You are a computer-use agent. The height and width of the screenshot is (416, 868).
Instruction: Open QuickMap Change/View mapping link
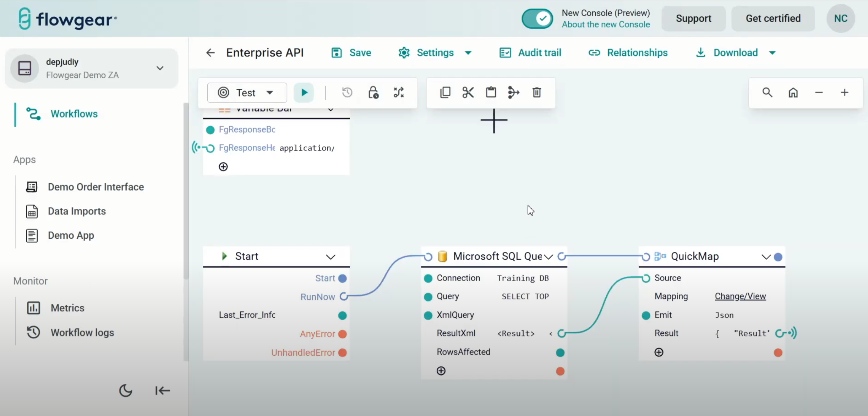click(x=740, y=296)
